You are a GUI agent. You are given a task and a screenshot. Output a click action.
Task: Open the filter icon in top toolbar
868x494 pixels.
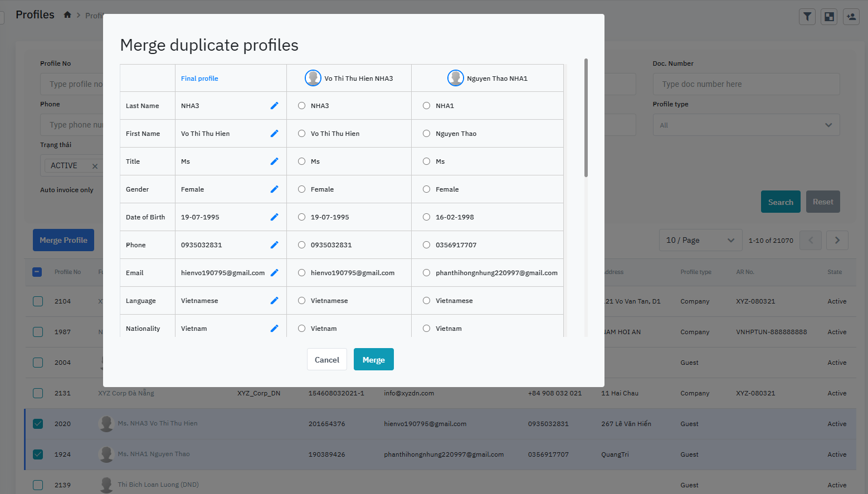(807, 17)
